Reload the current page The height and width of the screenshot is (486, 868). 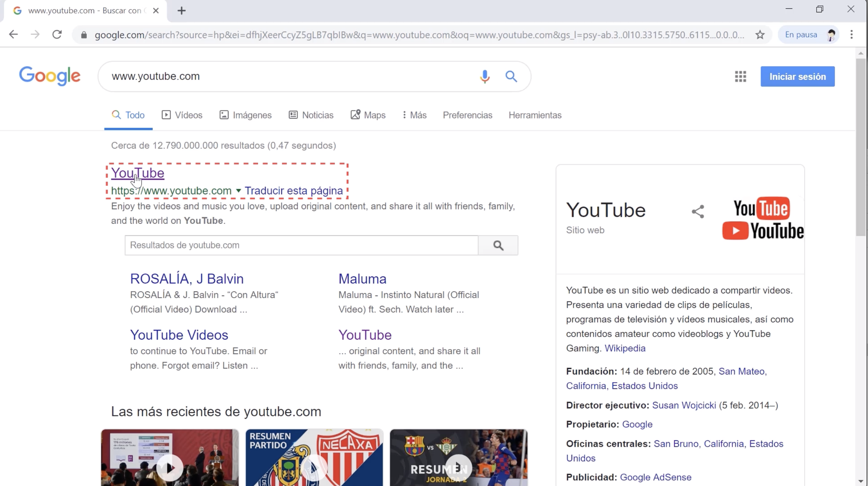[x=57, y=35]
